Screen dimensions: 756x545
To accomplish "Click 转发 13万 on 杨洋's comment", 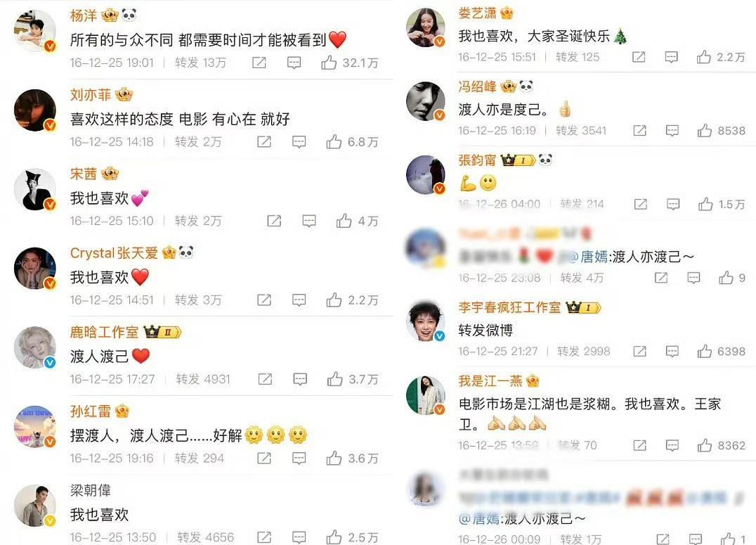I will click(200, 63).
